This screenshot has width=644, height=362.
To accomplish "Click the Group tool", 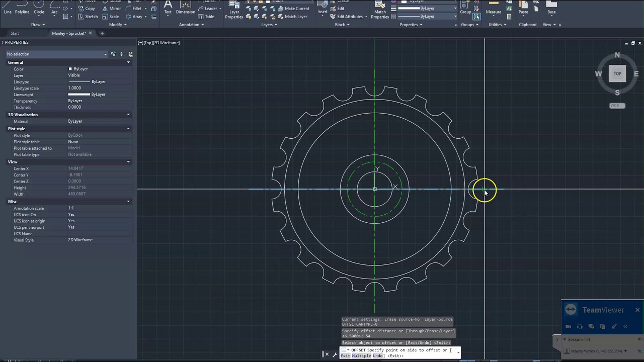I will (465, 8).
